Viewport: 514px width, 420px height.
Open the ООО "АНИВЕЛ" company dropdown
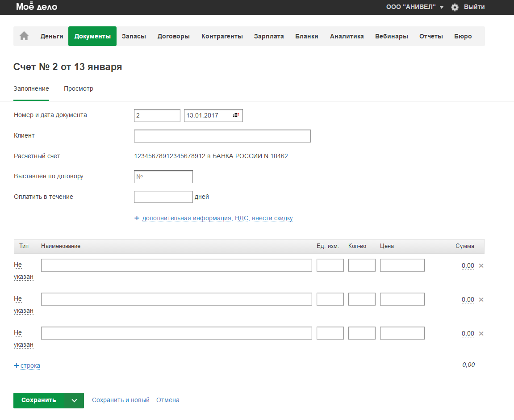[414, 7]
